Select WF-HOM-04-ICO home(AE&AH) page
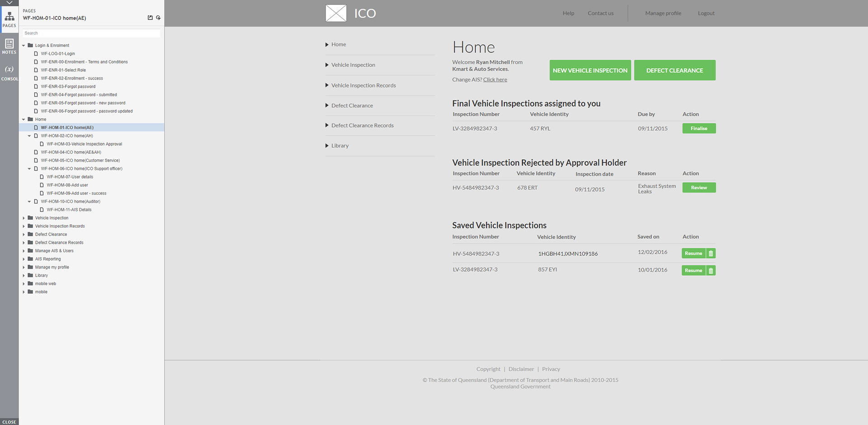 point(71,152)
